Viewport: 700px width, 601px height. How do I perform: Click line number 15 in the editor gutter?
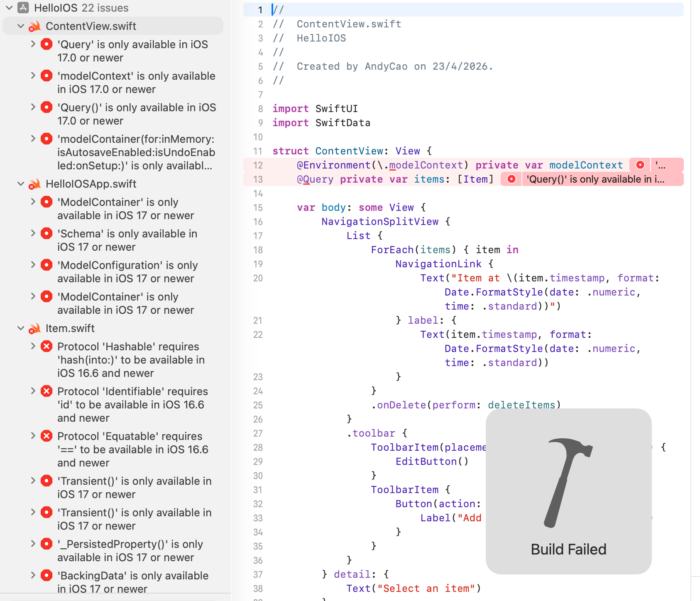click(258, 208)
